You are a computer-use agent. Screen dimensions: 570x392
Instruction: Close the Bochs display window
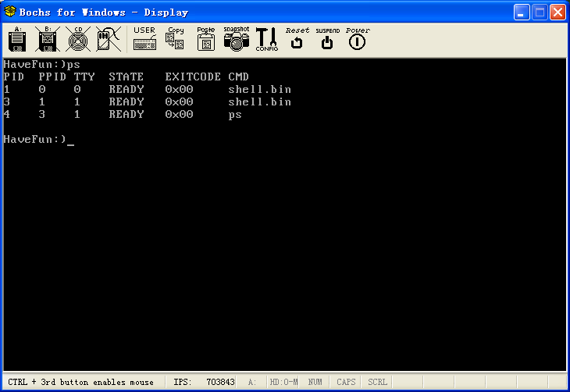(558, 12)
